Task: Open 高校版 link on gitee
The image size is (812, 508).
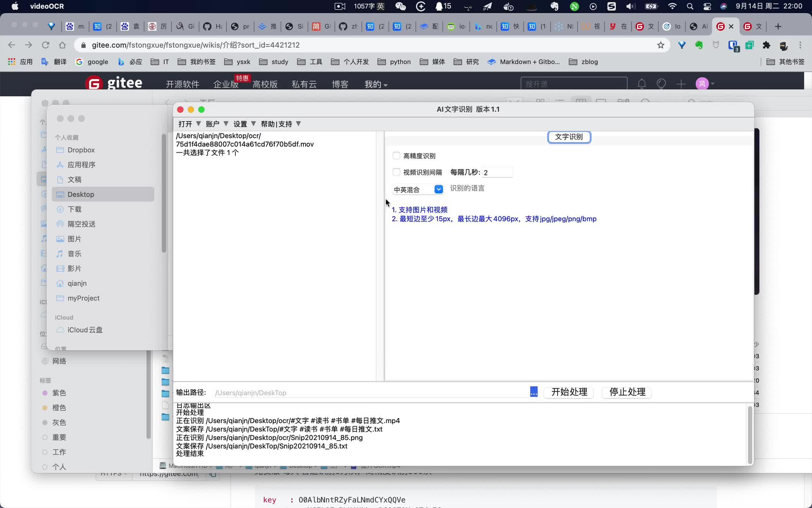Action: 265,84
